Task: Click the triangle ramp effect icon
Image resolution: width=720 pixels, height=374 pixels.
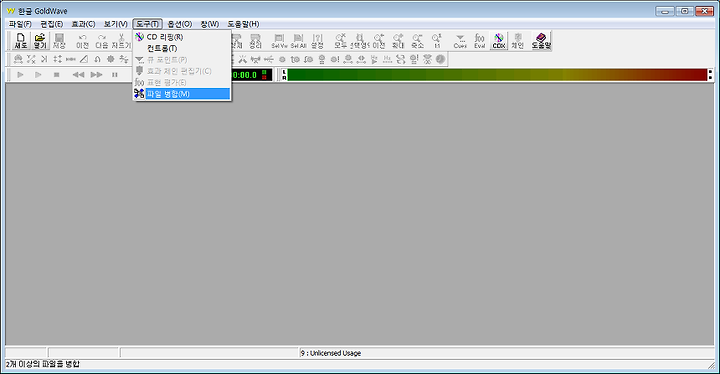Action: pyautogui.click(x=84, y=59)
